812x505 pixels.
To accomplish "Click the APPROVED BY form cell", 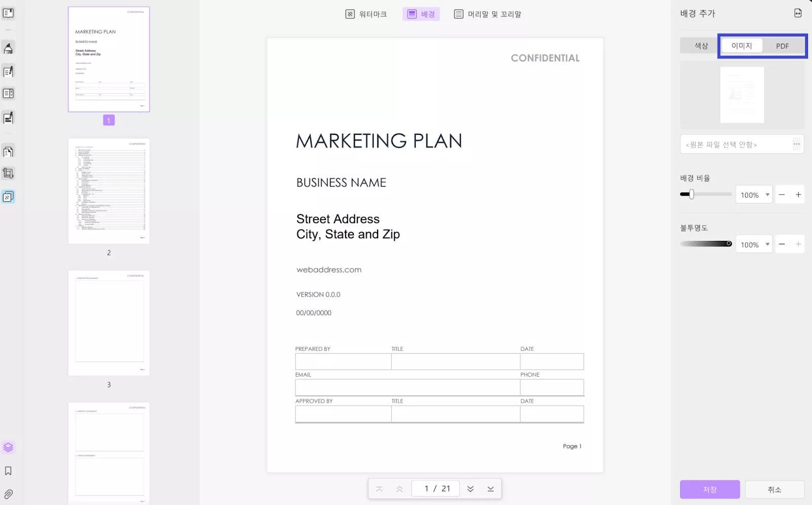I will [343, 414].
